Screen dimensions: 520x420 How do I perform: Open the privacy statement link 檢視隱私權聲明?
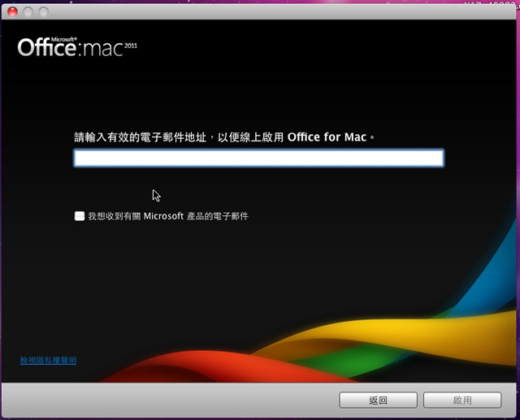tap(48, 361)
